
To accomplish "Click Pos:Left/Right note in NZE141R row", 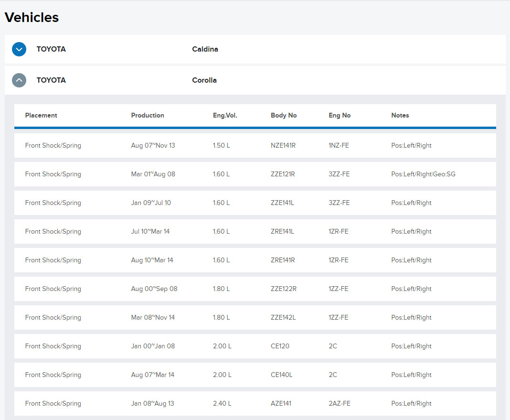I will 411,145.
